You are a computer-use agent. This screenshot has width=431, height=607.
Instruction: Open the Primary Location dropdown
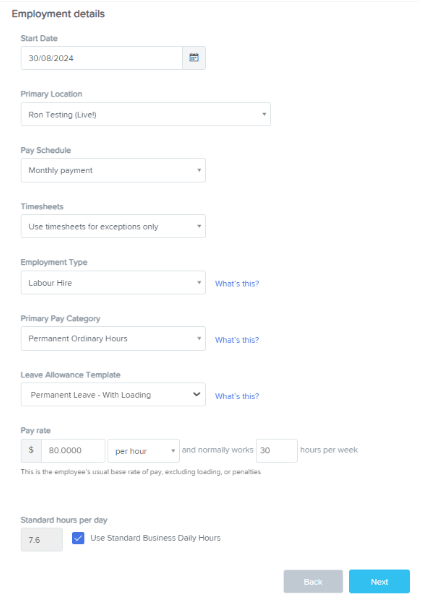[146, 114]
